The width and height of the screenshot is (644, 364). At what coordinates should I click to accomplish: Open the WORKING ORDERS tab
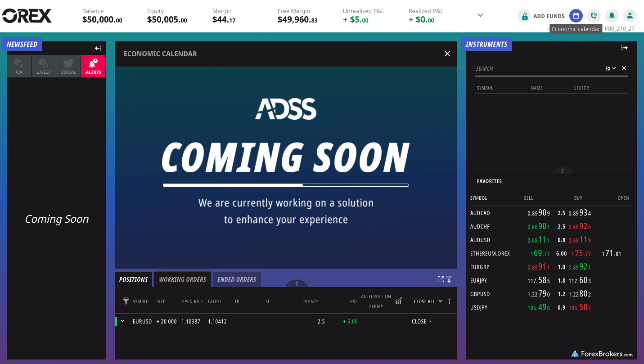183,279
